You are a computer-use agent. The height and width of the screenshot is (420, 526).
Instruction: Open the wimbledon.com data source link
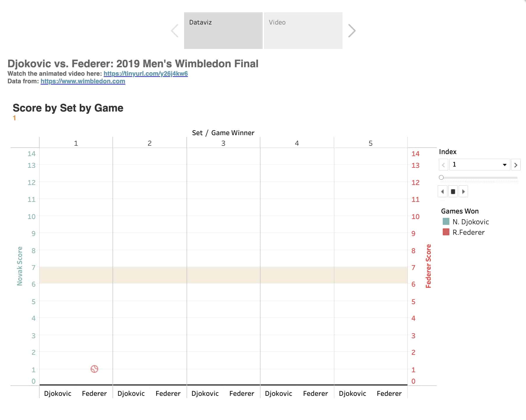83,81
